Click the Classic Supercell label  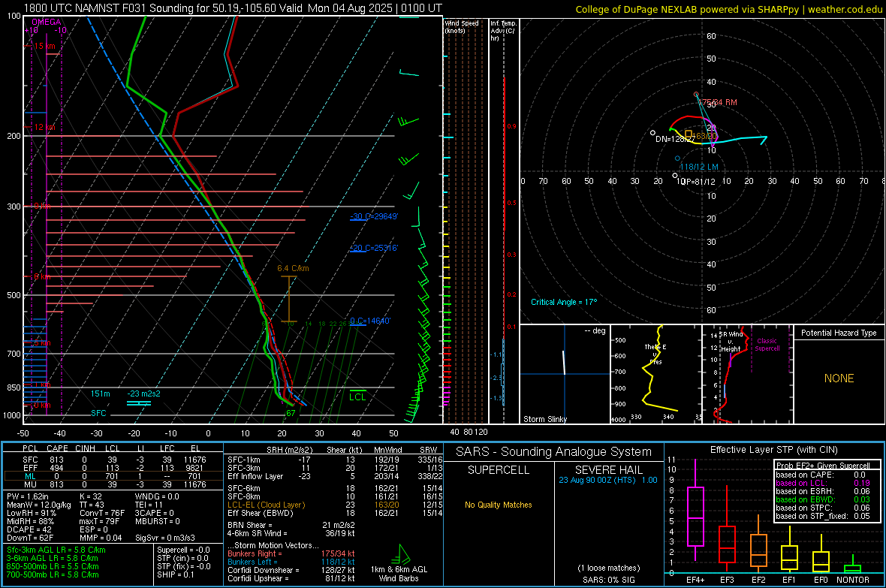(767, 345)
